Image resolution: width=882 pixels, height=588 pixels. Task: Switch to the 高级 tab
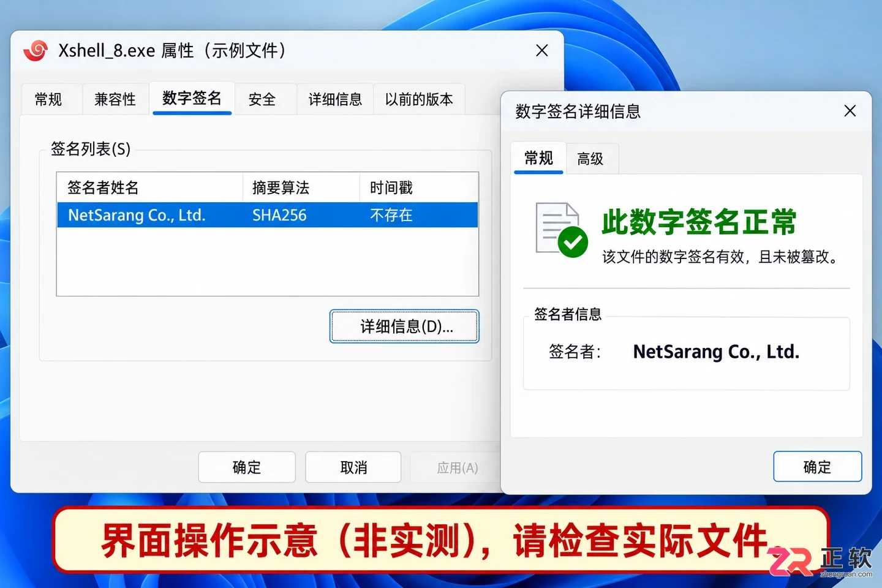click(590, 159)
